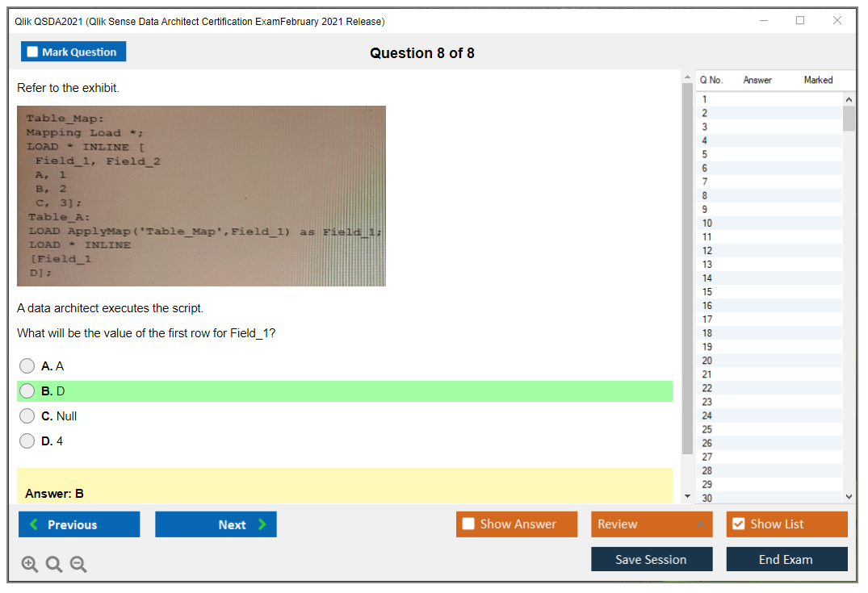Screen dimensions: 868x593
Task: Click the zoom out magnifier icon
Action: tap(78, 565)
